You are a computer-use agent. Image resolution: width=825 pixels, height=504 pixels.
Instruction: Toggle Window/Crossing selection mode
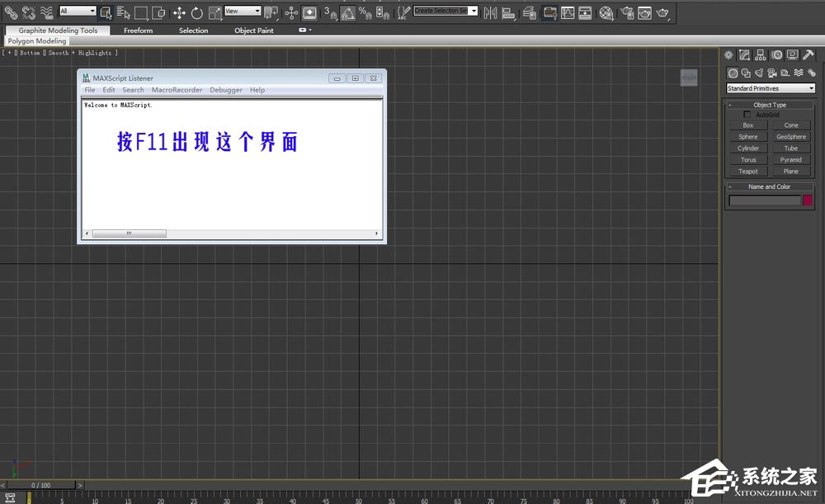point(158,12)
